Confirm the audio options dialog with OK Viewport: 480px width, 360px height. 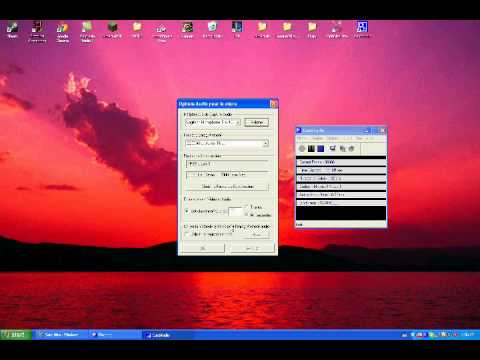(203, 248)
